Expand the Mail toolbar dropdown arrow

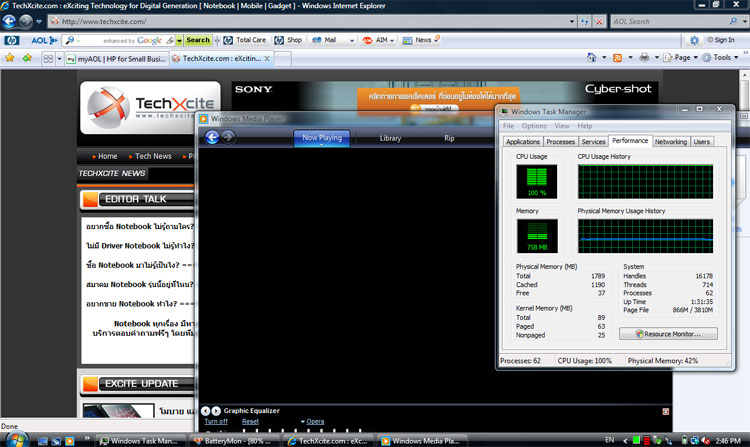coord(352,41)
